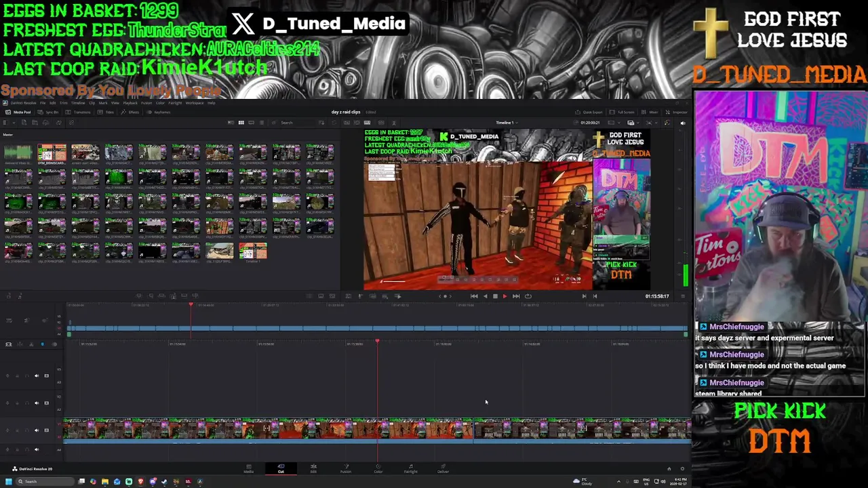Open File Explorer from the taskbar

(105, 481)
